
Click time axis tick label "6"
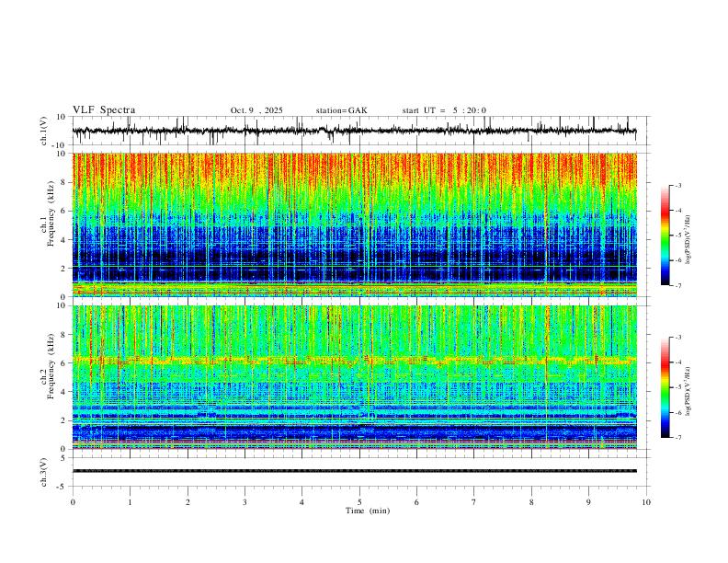coord(416,502)
